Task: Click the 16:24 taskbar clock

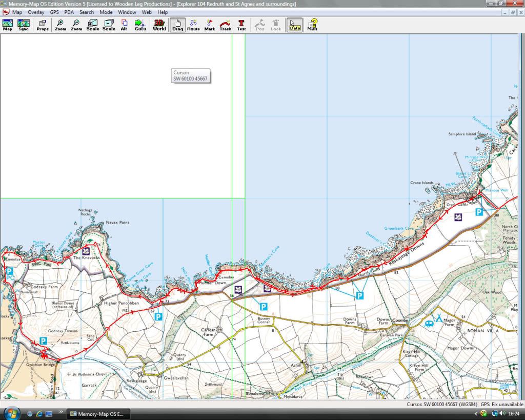Action: [514, 414]
